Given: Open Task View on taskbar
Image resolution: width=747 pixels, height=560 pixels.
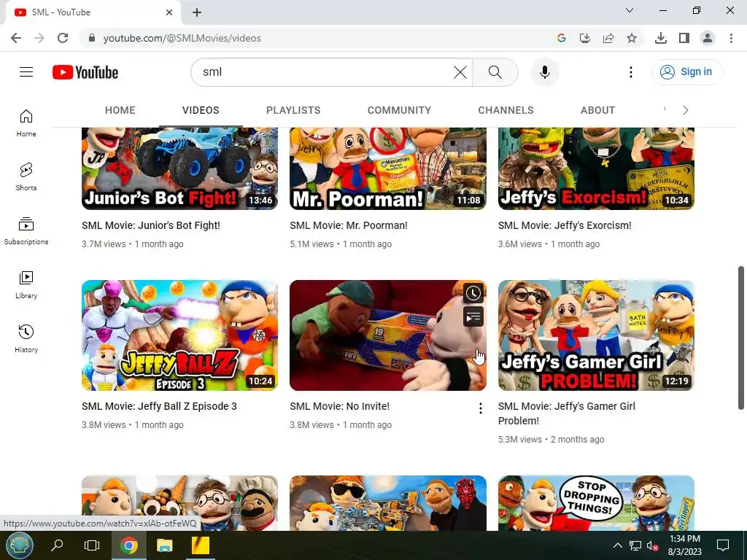Looking at the screenshot, I should coord(91,545).
